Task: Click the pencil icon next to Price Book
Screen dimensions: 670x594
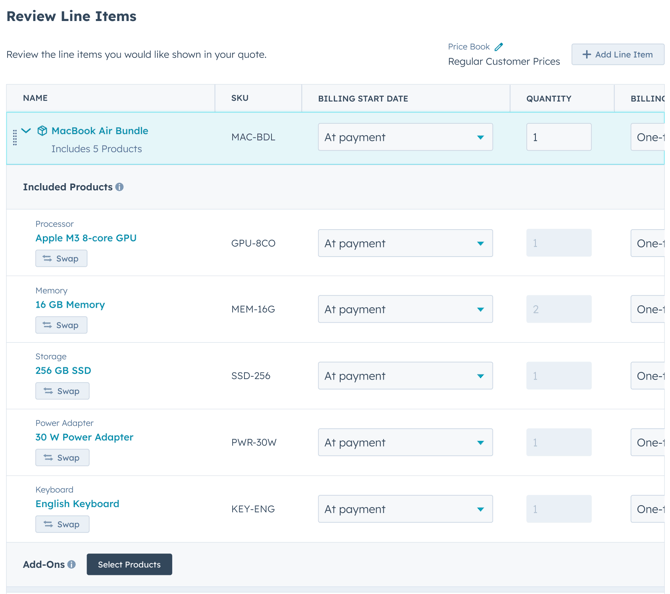Action: click(499, 47)
